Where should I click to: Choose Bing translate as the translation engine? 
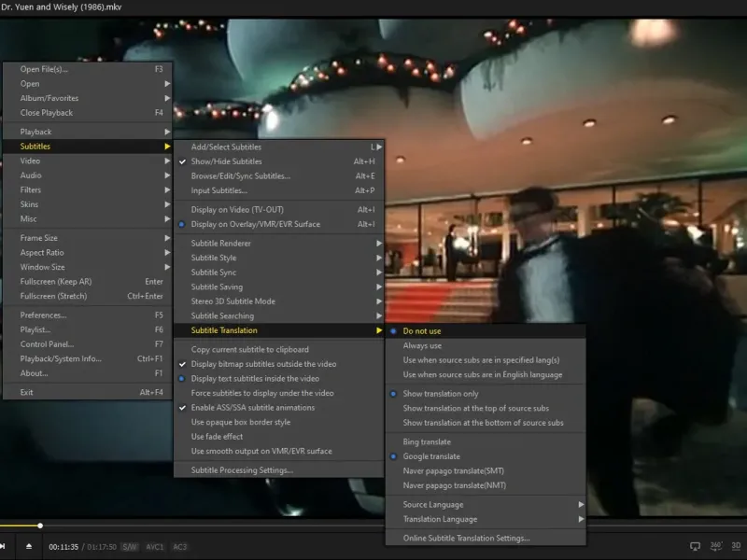[427, 441]
